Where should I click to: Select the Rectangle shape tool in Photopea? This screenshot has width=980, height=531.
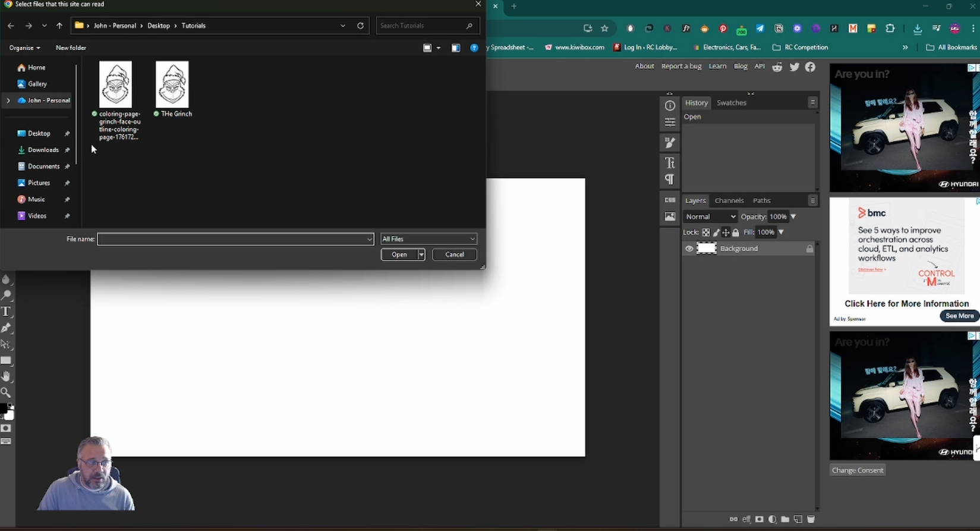click(6, 360)
